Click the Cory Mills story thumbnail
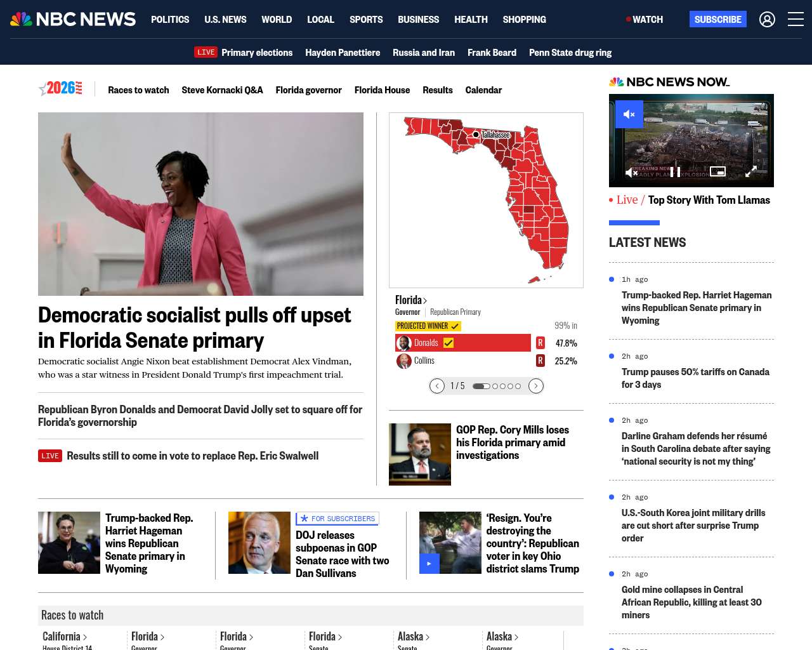This screenshot has width=812, height=650. pyautogui.click(x=420, y=454)
